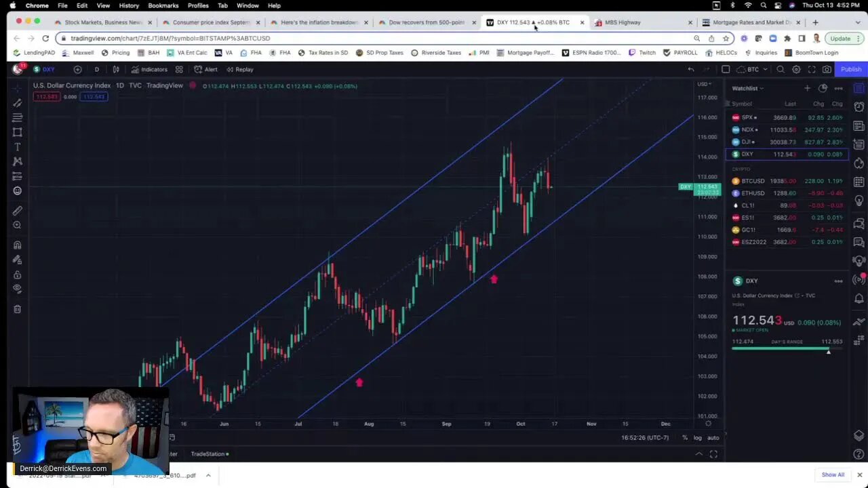Select the Text annotation tool
This screenshot has height=488, width=868.
point(18,147)
